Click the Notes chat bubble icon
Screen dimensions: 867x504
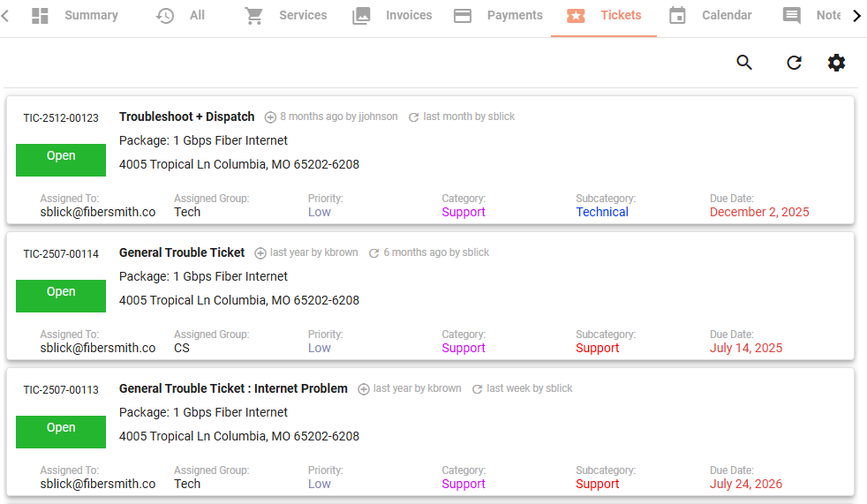pyautogui.click(x=791, y=16)
